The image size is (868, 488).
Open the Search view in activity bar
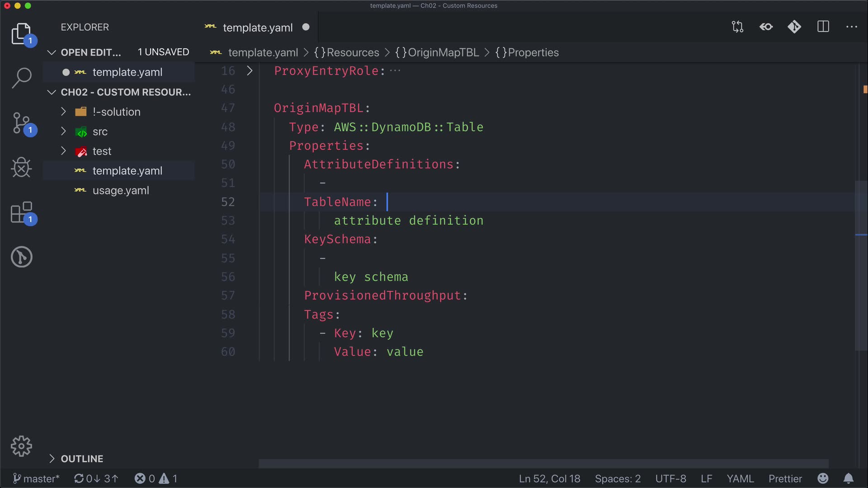pyautogui.click(x=21, y=78)
